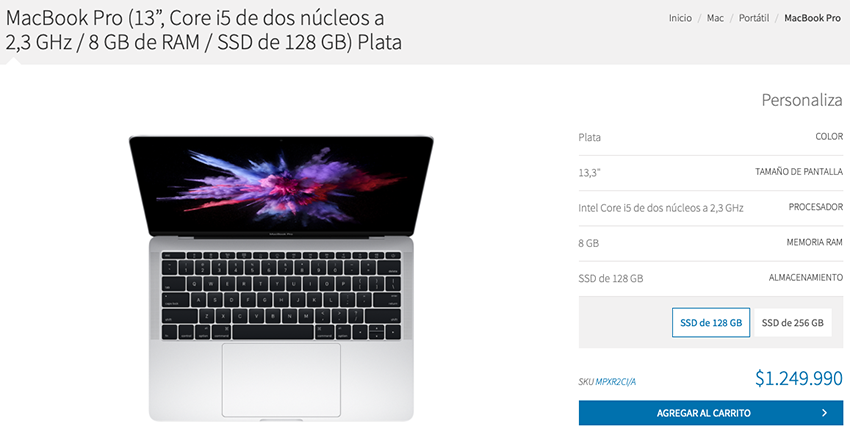Select the SSD de 128 GB option

click(x=711, y=323)
